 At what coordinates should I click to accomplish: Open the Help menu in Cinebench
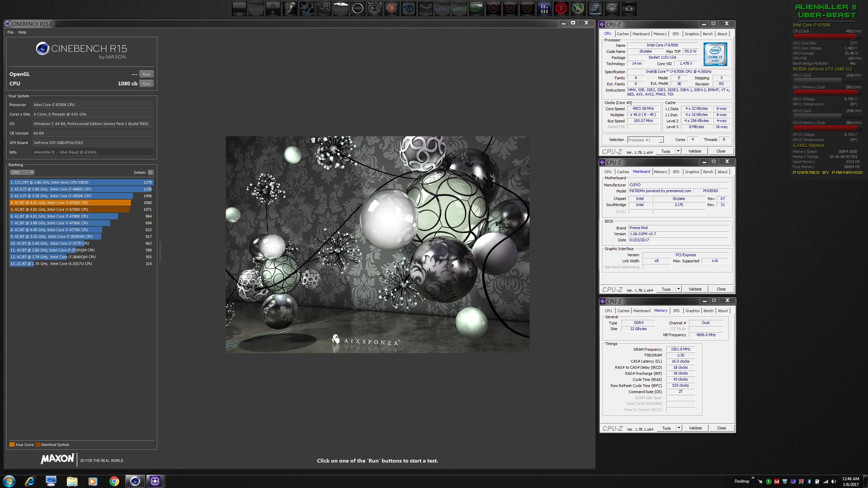tap(22, 32)
